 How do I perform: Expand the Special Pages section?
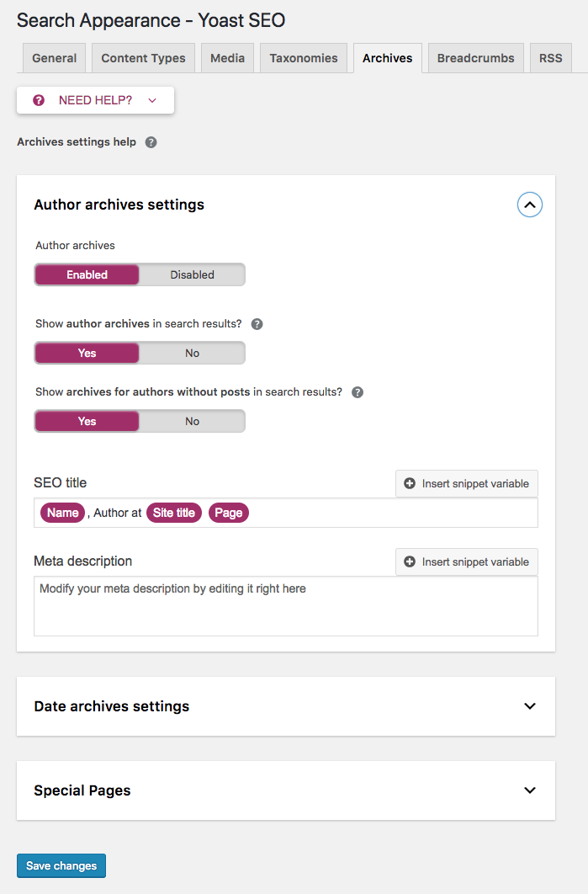[530, 790]
